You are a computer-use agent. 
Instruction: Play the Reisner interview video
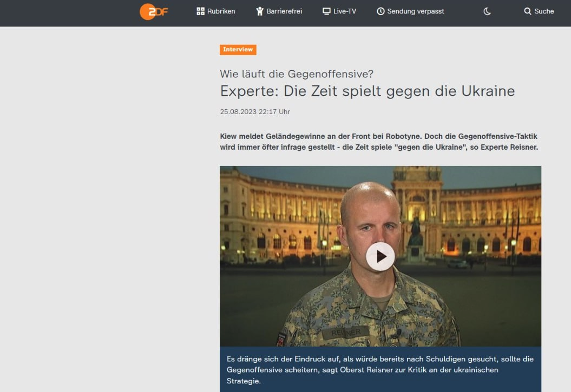click(x=380, y=256)
